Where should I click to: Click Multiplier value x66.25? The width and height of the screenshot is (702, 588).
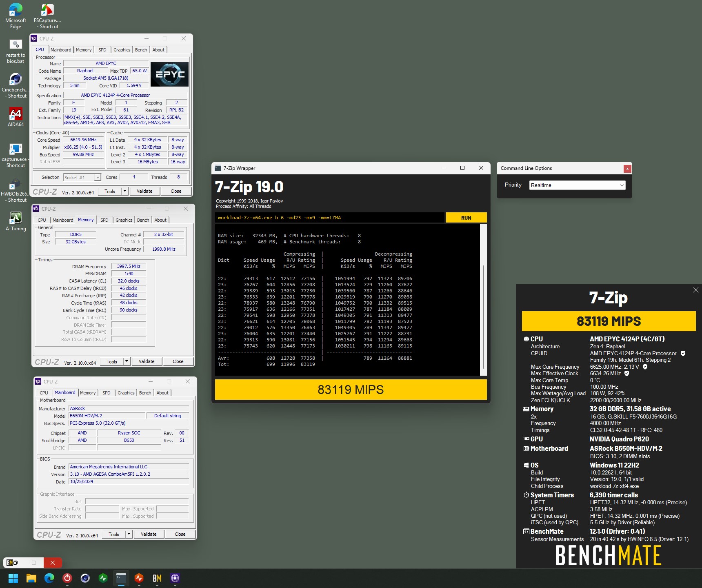pyautogui.click(x=83, y=147)
